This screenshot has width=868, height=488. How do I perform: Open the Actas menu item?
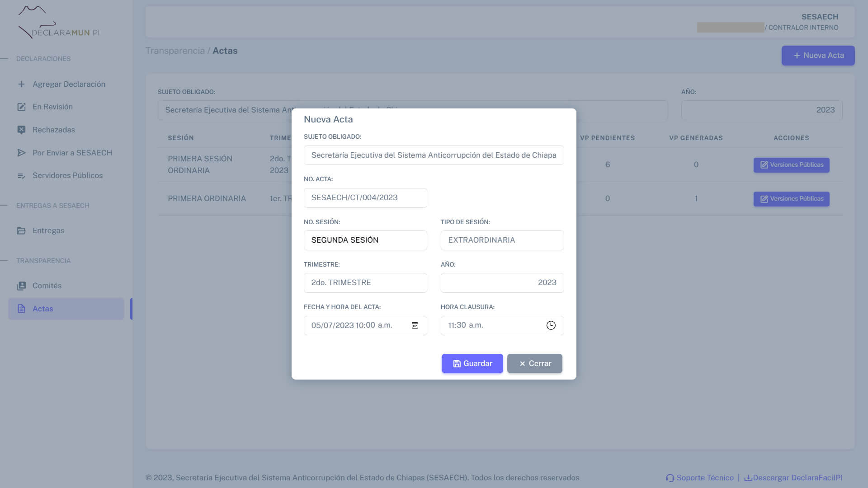pyautogui.click(x=66, y=309)
